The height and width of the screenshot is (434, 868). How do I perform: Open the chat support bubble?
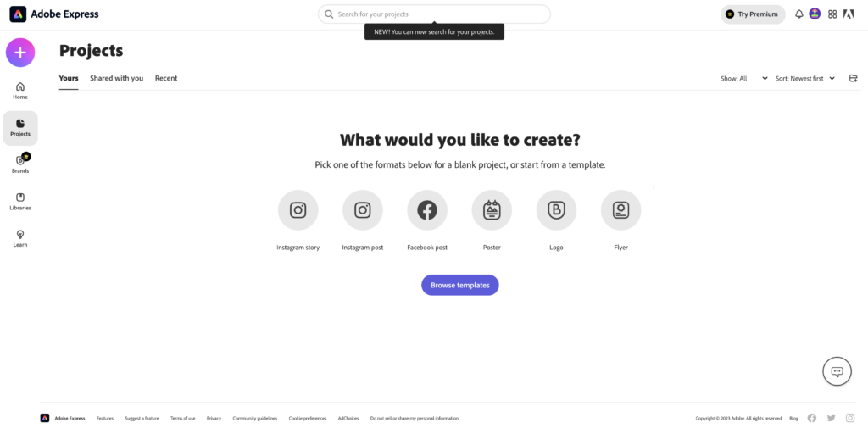(837, 371)
